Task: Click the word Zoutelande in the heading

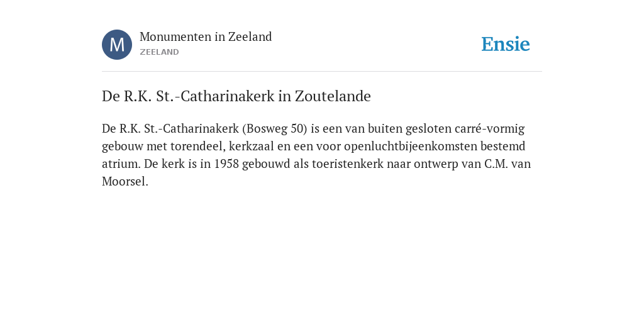Action: click(333, 96)
